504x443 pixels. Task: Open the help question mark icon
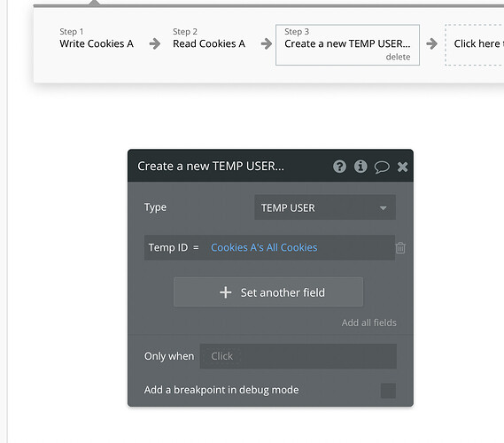coord(339,167)
